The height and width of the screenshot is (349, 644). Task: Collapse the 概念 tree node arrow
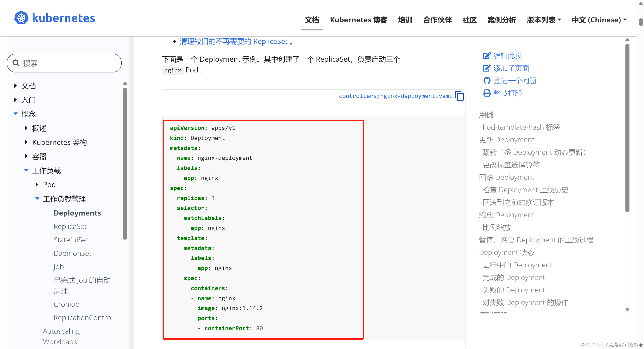point(15,114)
